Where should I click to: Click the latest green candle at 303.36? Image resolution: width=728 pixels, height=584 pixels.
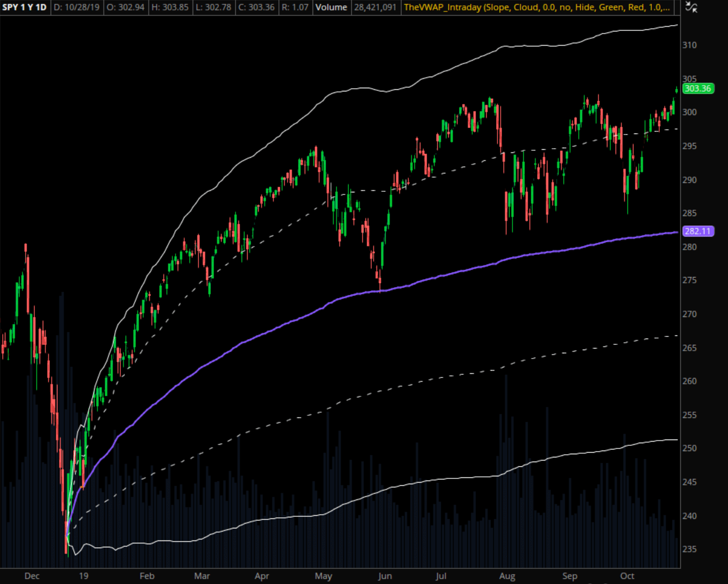tap(676, 90)
